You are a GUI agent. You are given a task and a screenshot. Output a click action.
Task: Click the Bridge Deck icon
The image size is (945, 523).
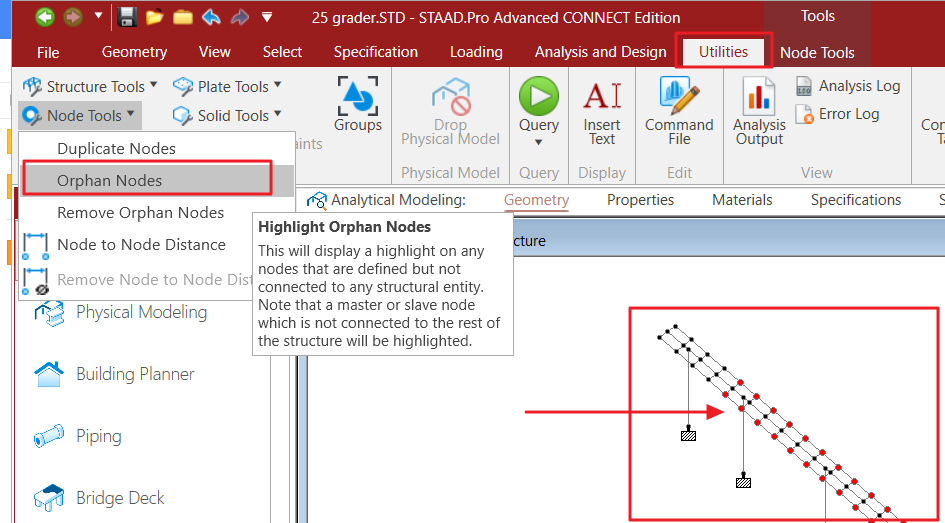49,498
